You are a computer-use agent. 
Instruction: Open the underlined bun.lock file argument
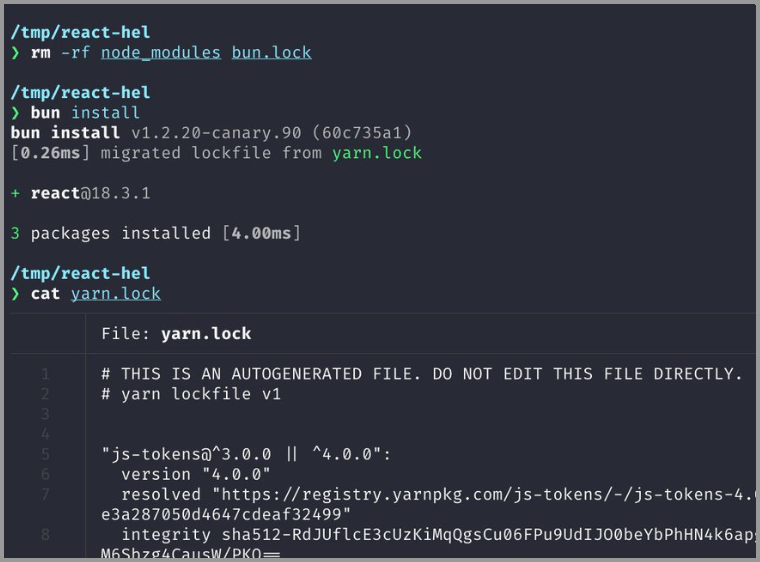point(271,53)
